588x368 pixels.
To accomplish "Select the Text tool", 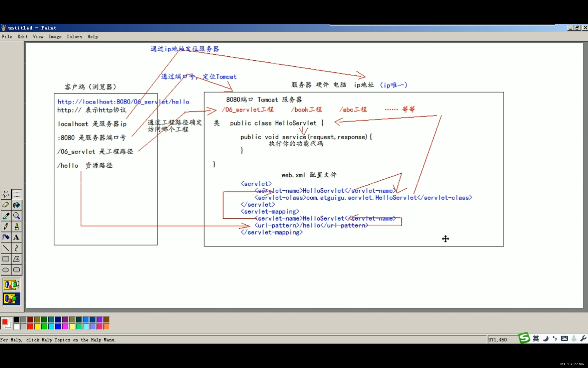I will coord(17,237).
